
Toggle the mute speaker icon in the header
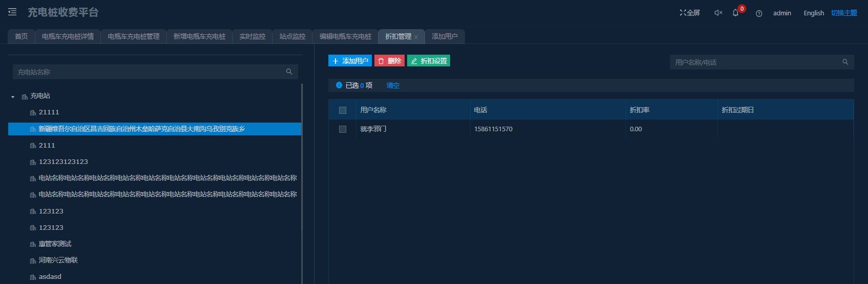[x=718, y=13]
